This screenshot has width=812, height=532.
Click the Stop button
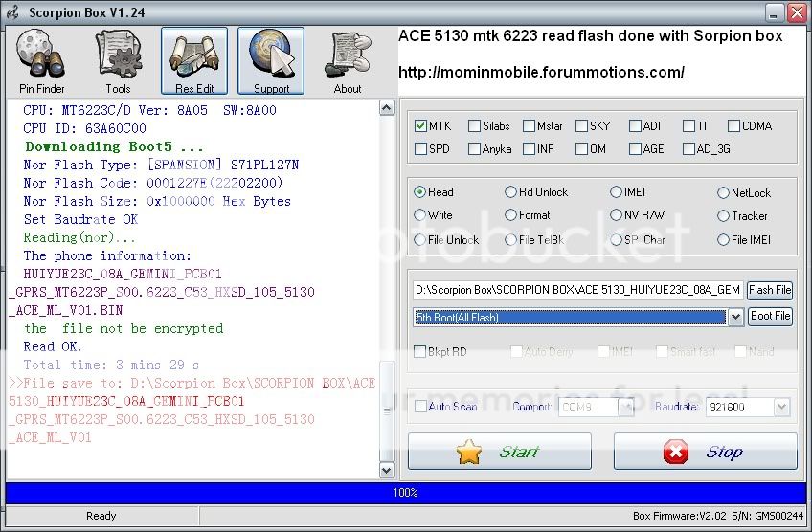tap(706, 452)
